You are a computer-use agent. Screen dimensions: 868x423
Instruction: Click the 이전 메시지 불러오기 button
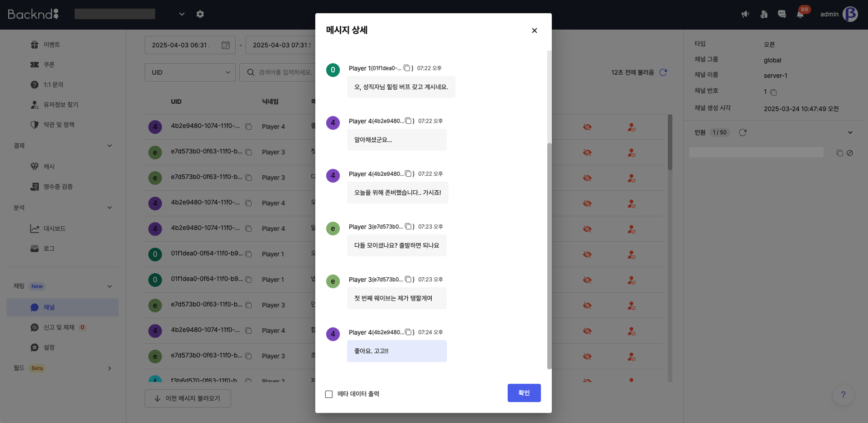tap(187, 398)
